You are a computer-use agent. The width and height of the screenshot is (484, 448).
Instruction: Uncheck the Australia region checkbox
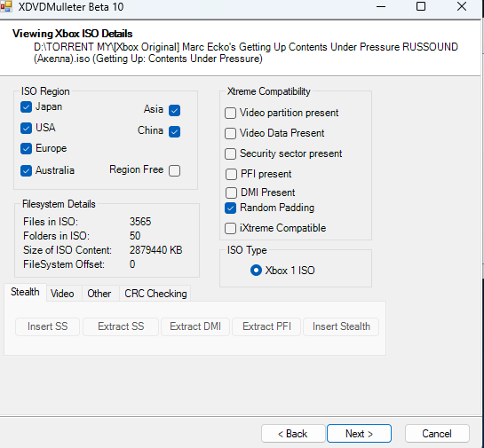pos(27,170)
